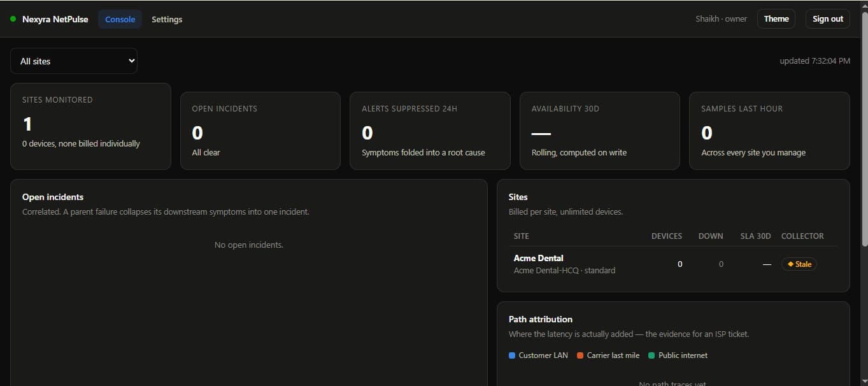Viewport: 868px width, 386px height.
Task: Open the Acme Dental site row
Action: tap(673, 264)
